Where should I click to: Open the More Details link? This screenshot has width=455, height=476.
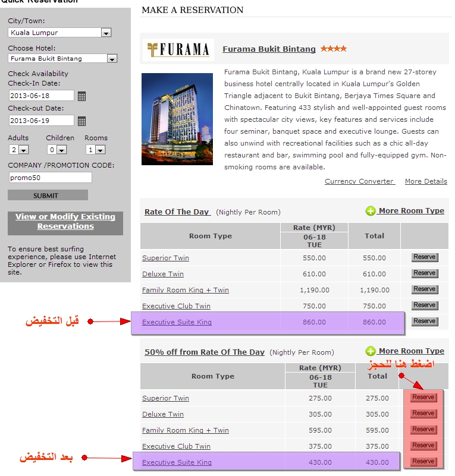(426, 181)
